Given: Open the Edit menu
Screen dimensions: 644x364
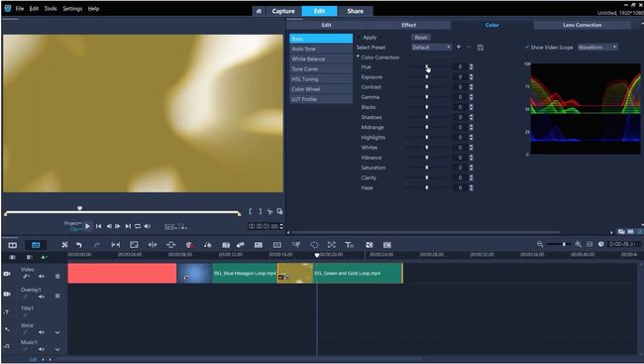Looking at the screenshot, I should [x=34, y=8].
